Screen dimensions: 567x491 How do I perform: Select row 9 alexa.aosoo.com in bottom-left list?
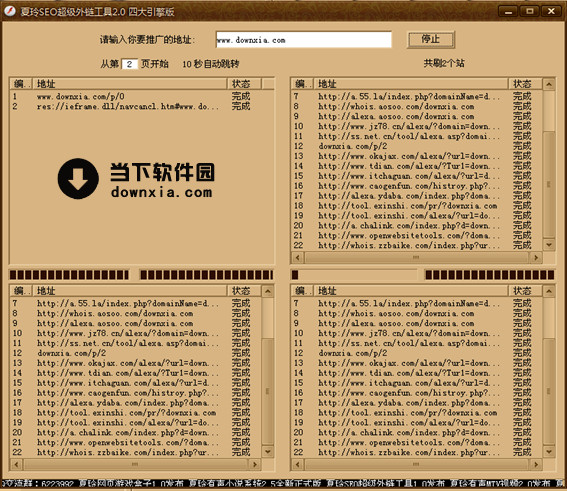tap(135, 323)
